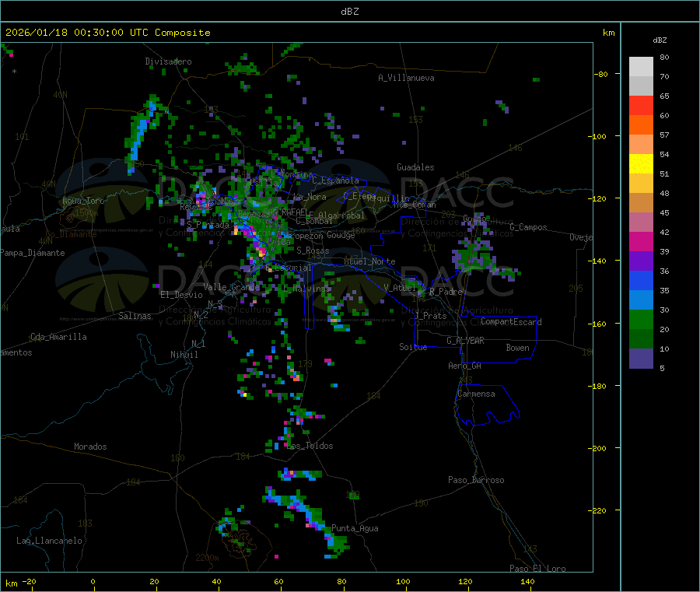Click the 'Lag.Llancanelo' label
Image resolution: width=700 pixels, height=592 pixels.
[x=50, y=541]
